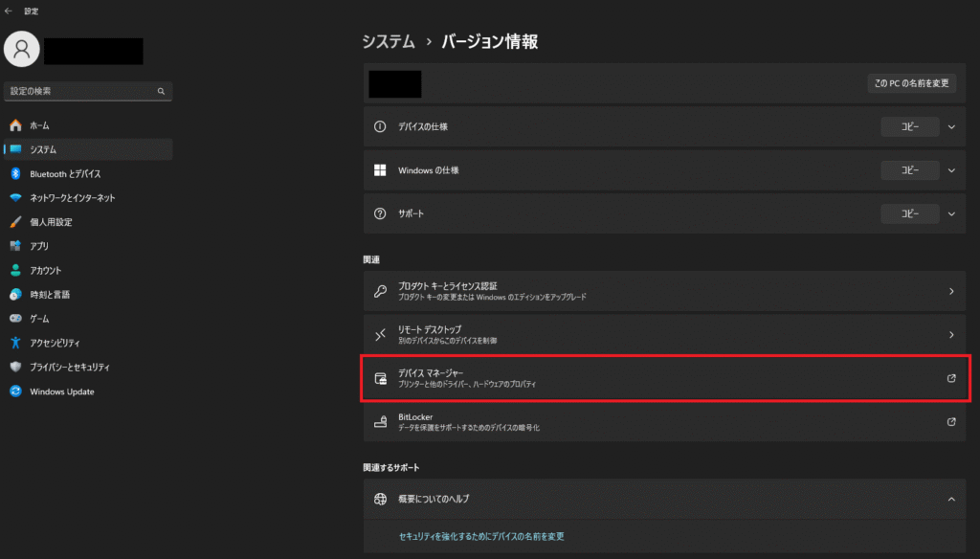Copy the デバイスの仕様 details
The width and height of the screenshot is (980, 559).
(x=910, y=126)
